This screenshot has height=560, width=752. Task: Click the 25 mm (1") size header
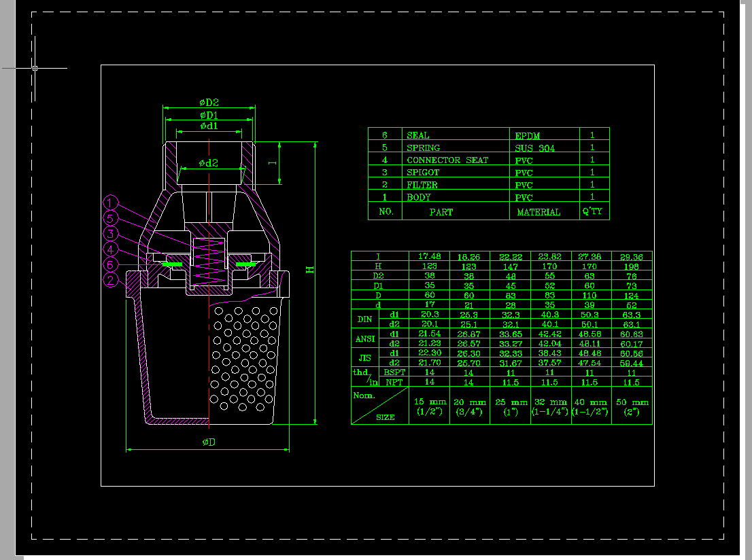pos(511,406)
